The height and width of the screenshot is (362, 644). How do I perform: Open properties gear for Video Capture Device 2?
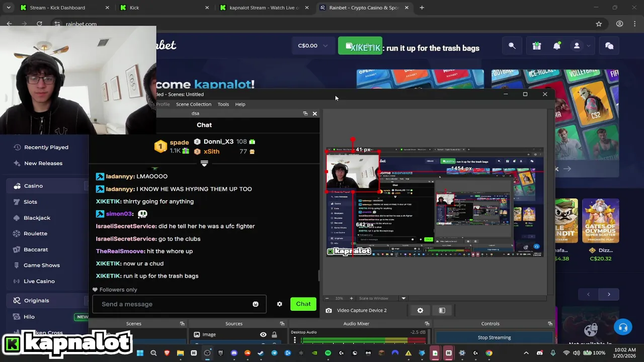[420, 310]
